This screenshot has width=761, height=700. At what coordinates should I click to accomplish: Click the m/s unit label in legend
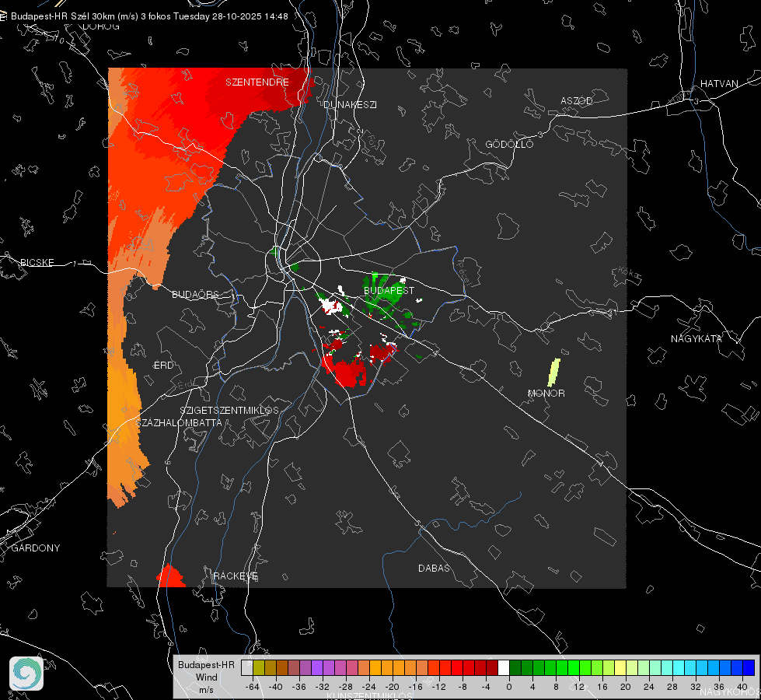(x=206, y=689)
